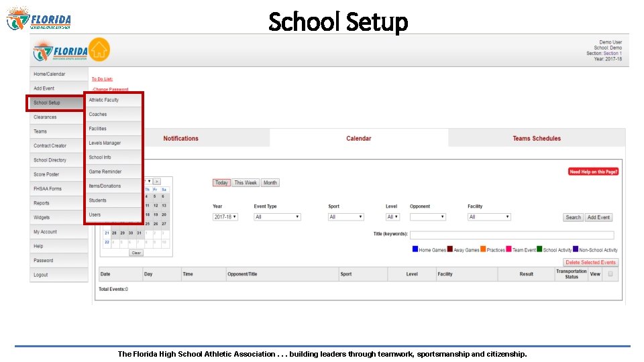The image size is (644, 362).
Task: Click the Month button
Action: click(270, 182)
